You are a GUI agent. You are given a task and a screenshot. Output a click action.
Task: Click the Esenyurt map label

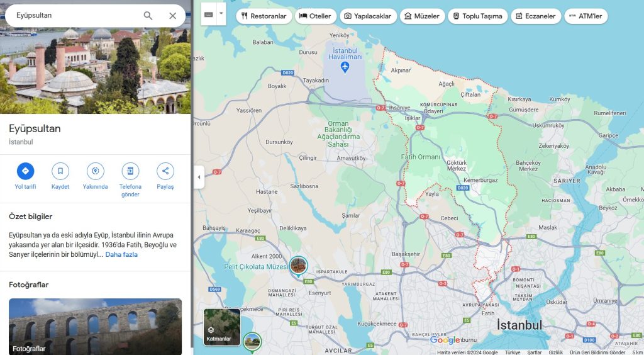[320, 293]
